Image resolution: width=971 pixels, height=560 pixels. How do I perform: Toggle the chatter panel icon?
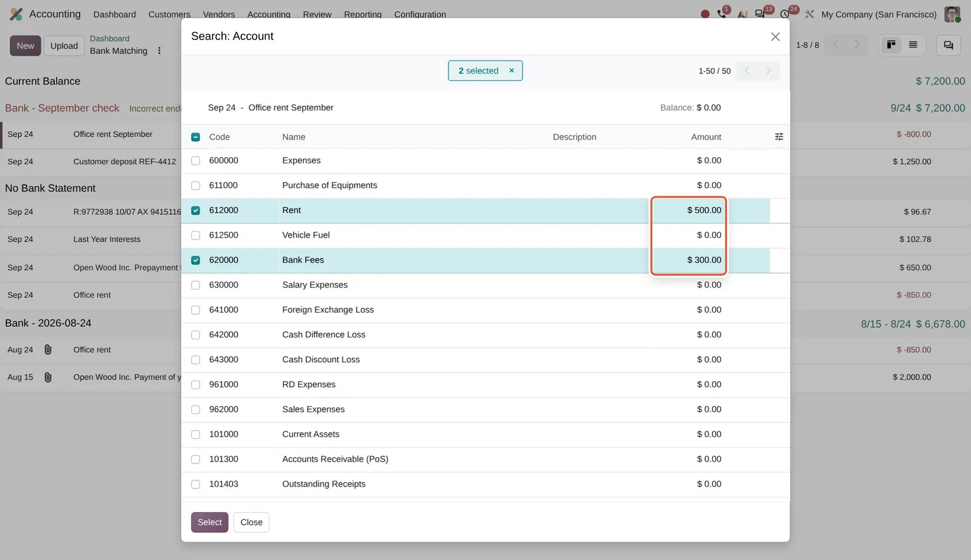949,46
